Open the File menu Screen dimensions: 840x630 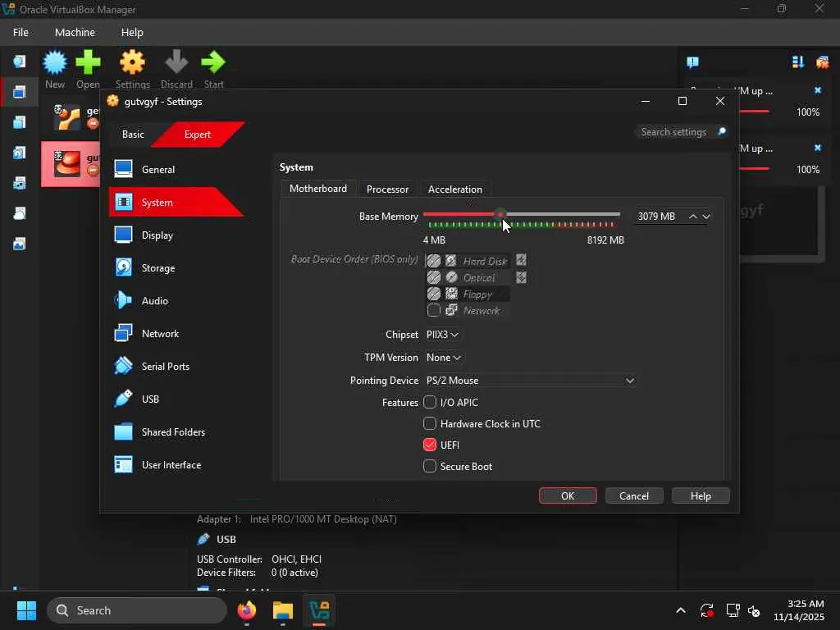(21, 32)
